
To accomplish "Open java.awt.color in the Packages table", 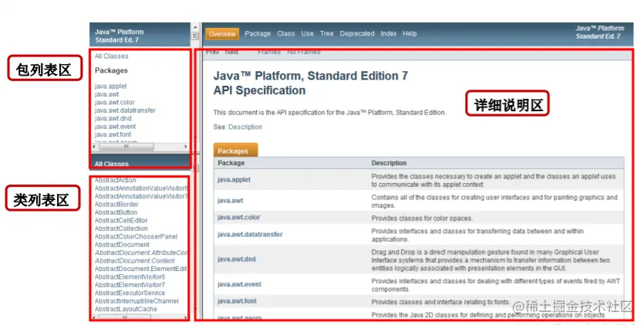I will [x=238, y=218].
